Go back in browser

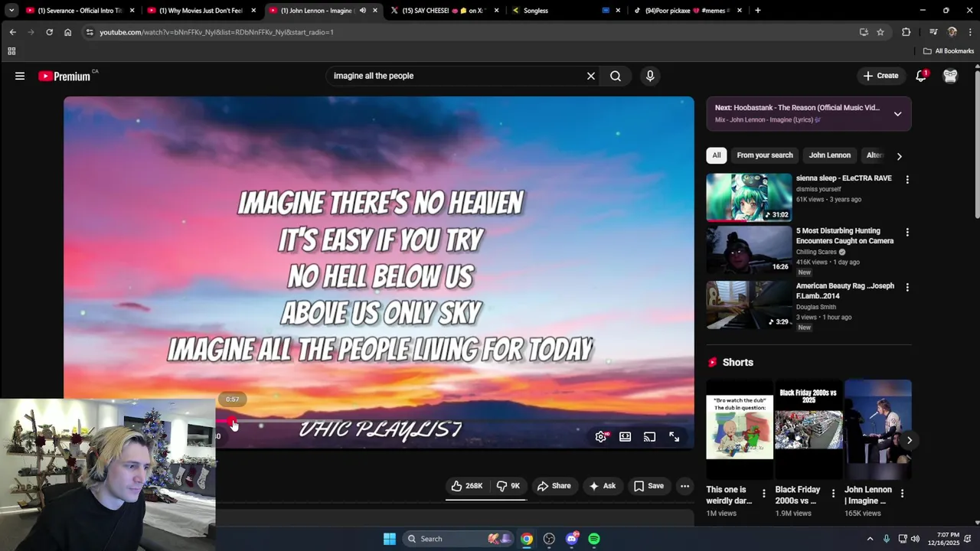pyautogui.click(x=12, y=32)
